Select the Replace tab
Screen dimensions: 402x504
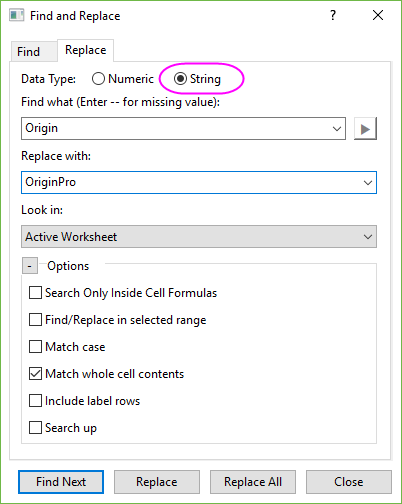click(86, 50)
